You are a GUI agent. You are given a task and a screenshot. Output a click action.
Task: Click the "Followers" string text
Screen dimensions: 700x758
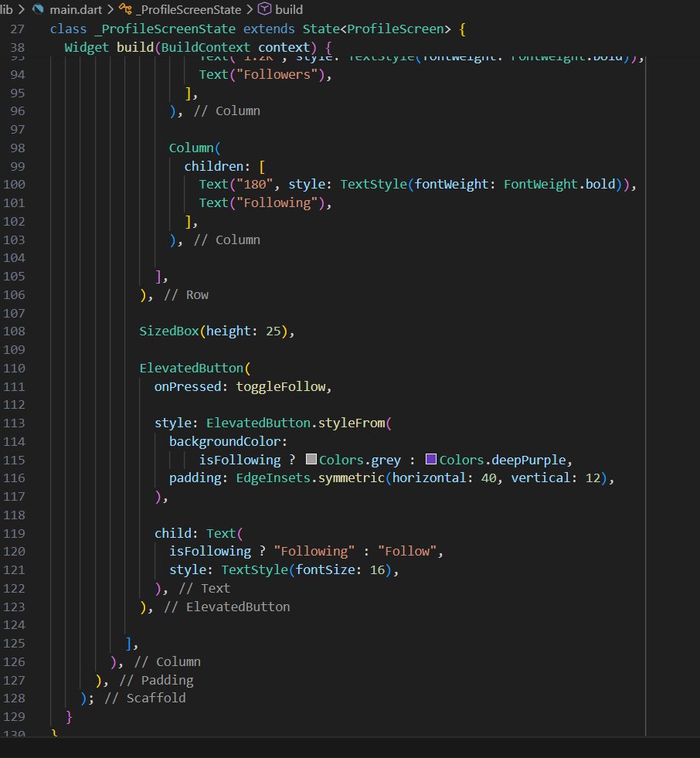point(277,75)
